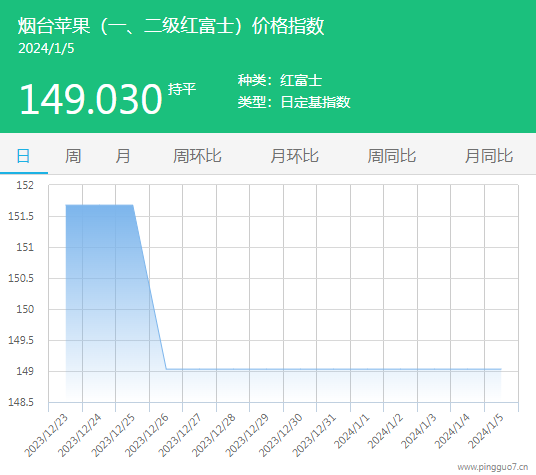Viewport: 536px width, 475px height.
Task: Click the 2023/12/31 axis date label
Action: pyautogui.click(x=314, y=435)
